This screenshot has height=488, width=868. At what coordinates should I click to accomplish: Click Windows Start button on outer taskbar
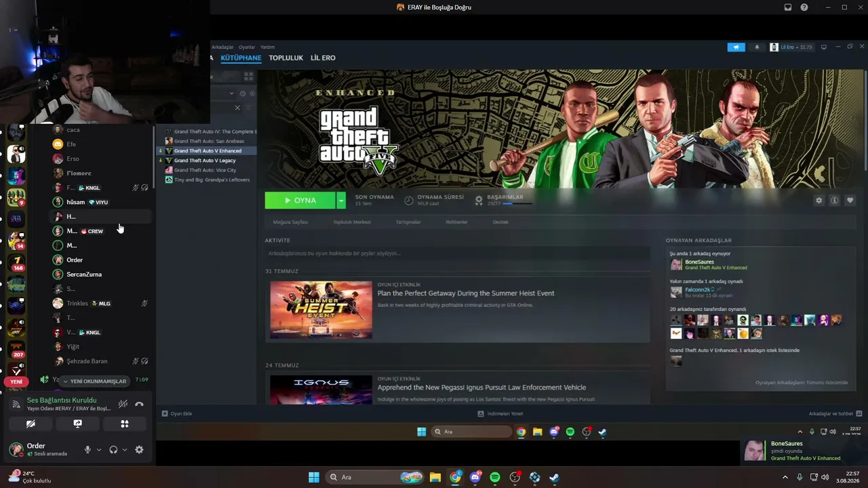(x=314, y=477)
